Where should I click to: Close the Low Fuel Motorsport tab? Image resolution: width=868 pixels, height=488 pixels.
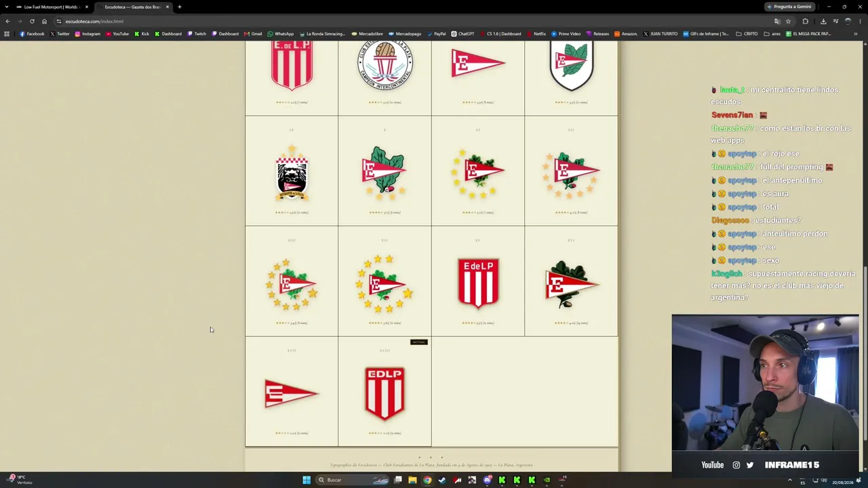(87, 7)
